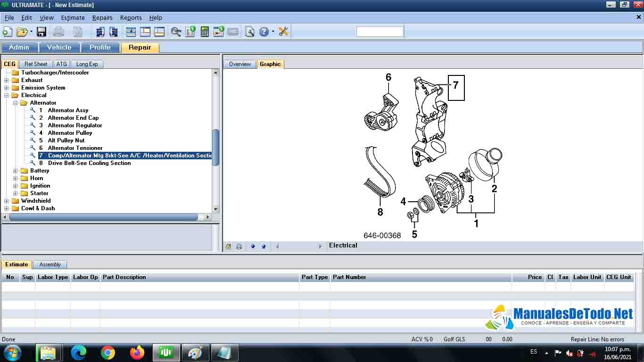Open the Estimate menu in menu bar
This screenshot has height=362, width=644.
tap(73, 17)
